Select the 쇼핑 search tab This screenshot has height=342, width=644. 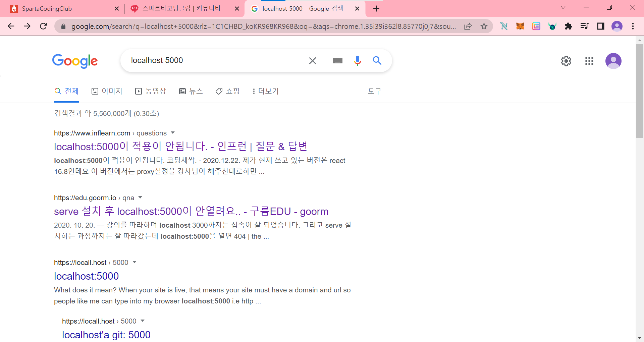(227, 91)
